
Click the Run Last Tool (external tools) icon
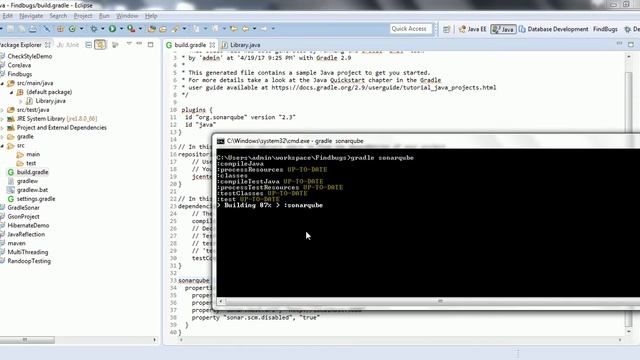[131, 29]
